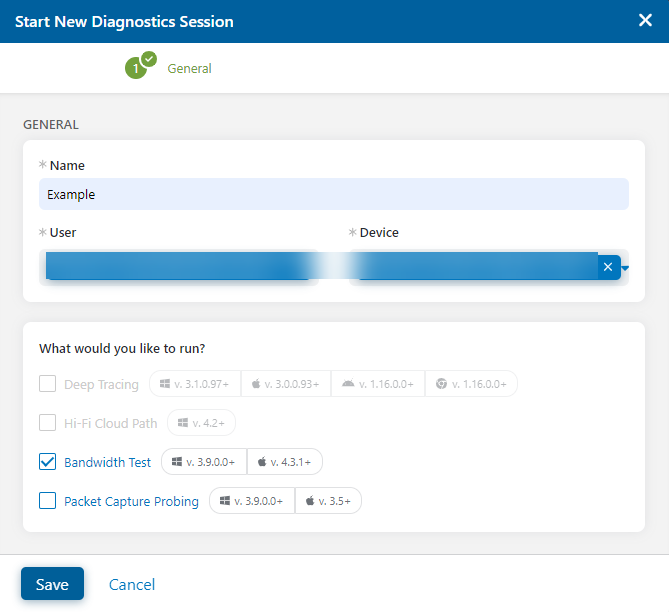Click Bandwidth Test Apple v. 4.3.1+ badge

[x=284, y=462]
